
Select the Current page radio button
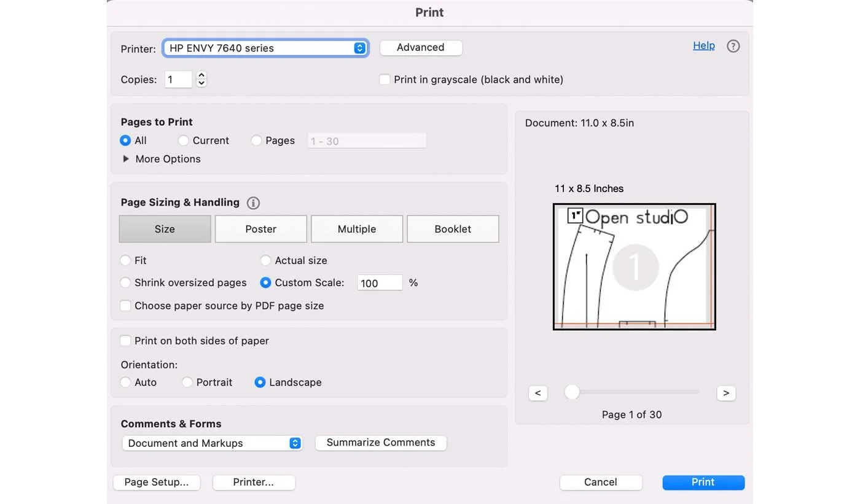pos(183,140)
